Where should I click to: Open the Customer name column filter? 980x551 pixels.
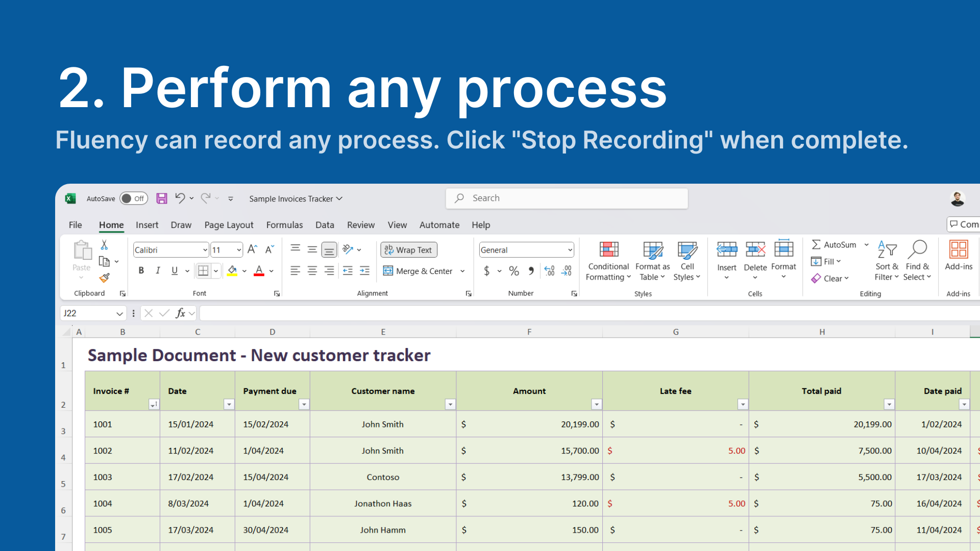(450, 405)
